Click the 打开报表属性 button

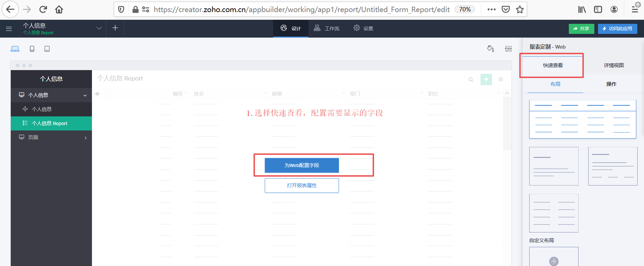[302, 185]
